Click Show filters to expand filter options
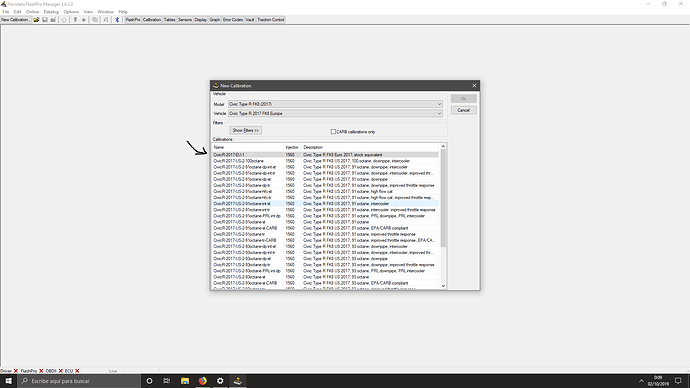Image resolution: width=690 pixels, height=388 pixels. pyautogui.click(x=246, y=131)
